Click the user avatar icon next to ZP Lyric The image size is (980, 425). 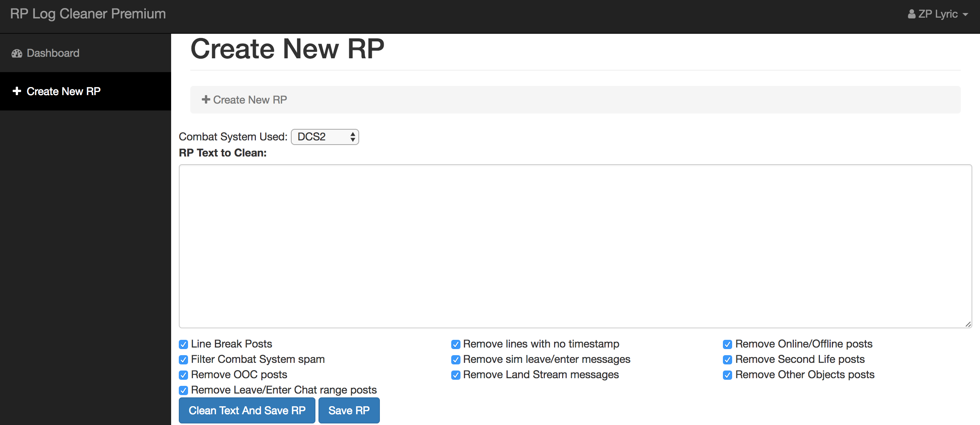coord(911,14)
